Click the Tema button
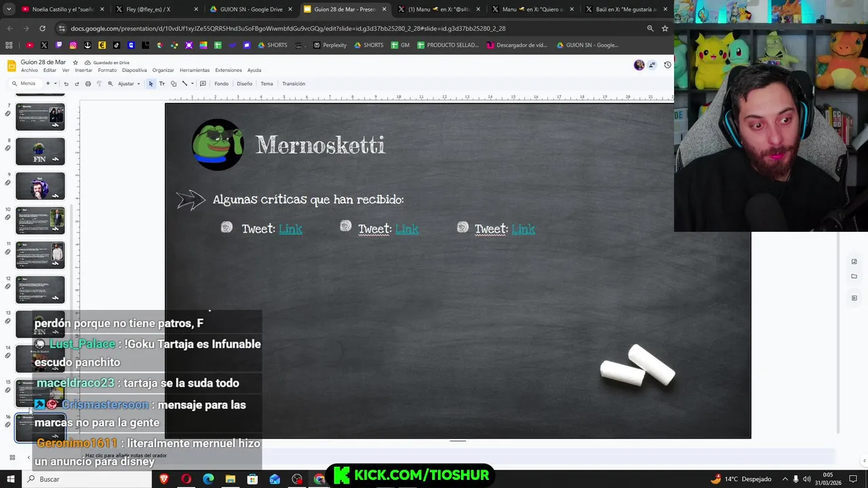Viewport: 868px width, 488px height. 267,84
